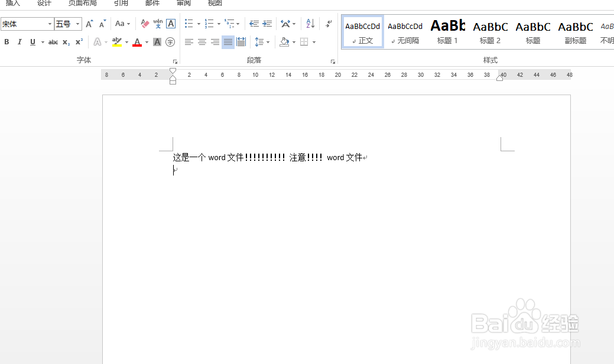The width and height of the screenshot is (614, 364).
Task: Expand numbering library dropdown arrow
Action: point(219,24)
